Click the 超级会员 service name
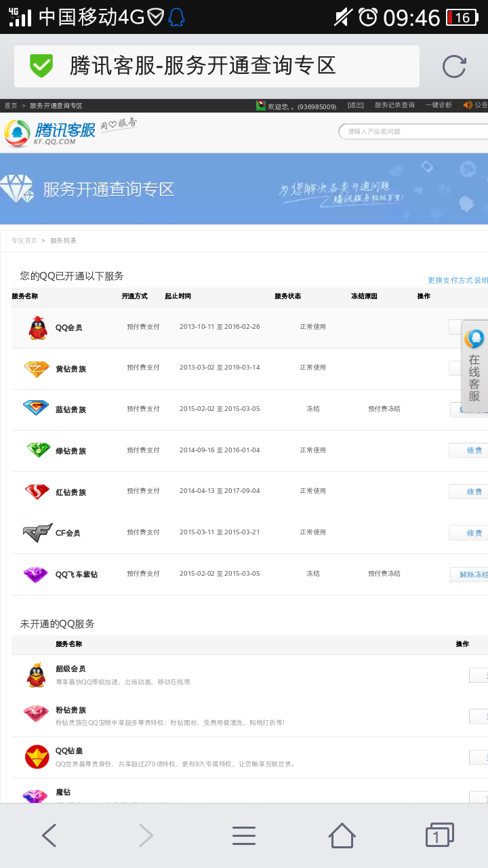 tap(70, 669)
